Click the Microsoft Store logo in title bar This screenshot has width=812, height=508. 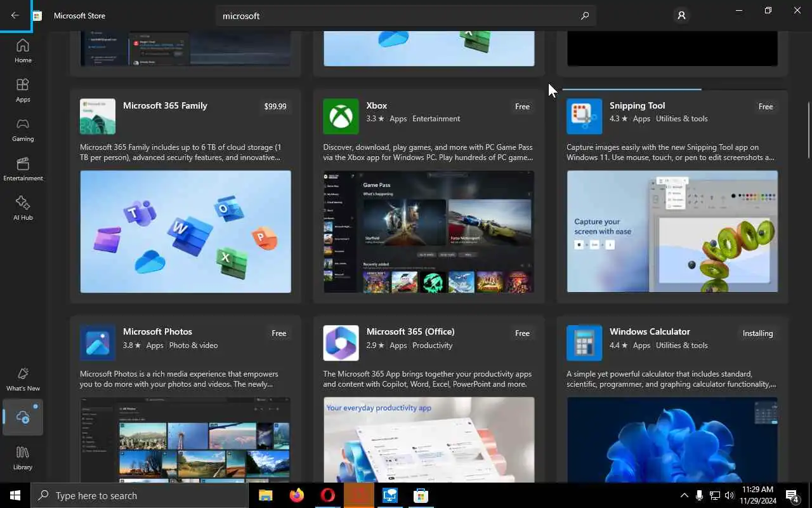37,16
